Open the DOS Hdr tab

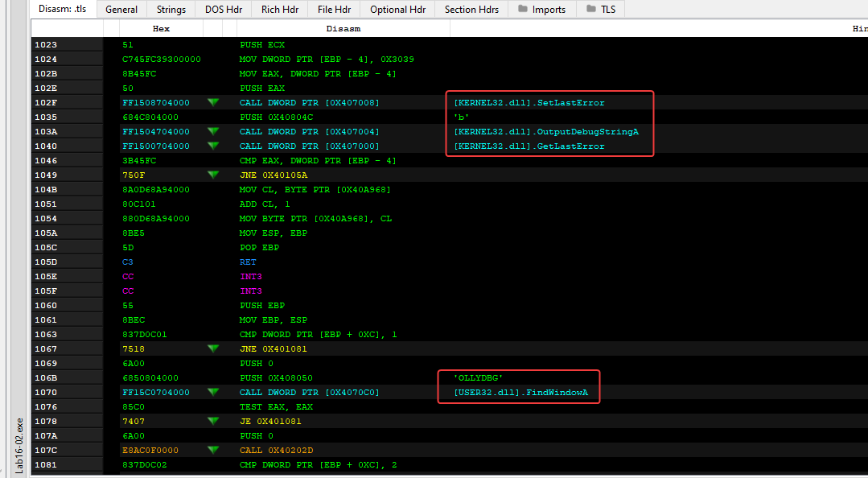(x=224, y=10)
